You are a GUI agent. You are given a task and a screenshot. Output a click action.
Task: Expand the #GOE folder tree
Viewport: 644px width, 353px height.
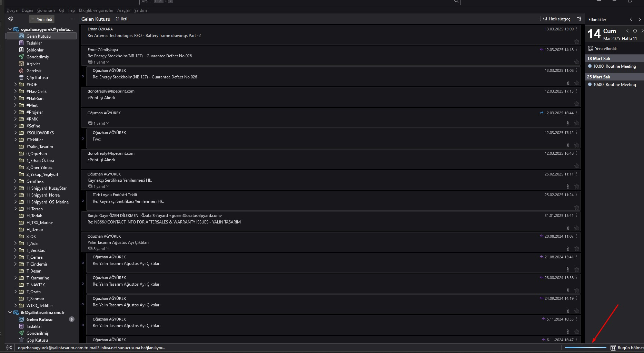click(16, 84)
